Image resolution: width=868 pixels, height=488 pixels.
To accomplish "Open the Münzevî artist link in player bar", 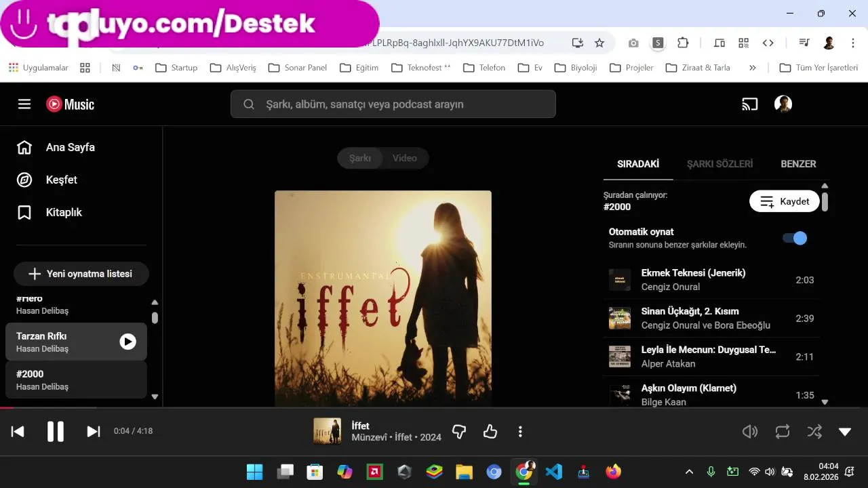I will tap(370, 437).
